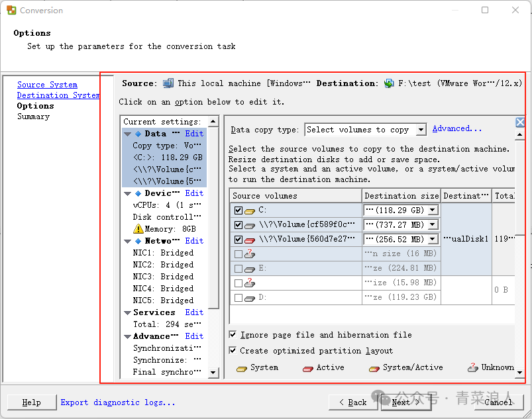Click the blue diamond icon beside Network
Screen dimensions: 532x419
tap(138, 241)
